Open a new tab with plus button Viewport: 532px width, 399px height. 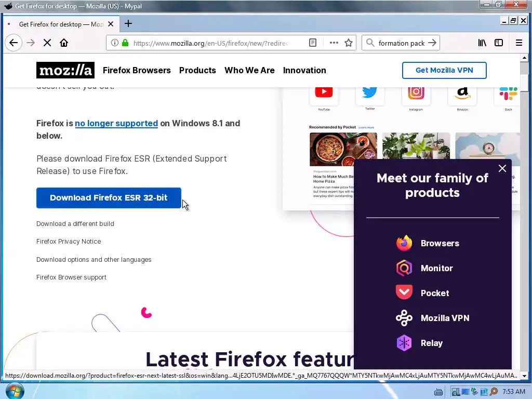[x=128, y=23]
